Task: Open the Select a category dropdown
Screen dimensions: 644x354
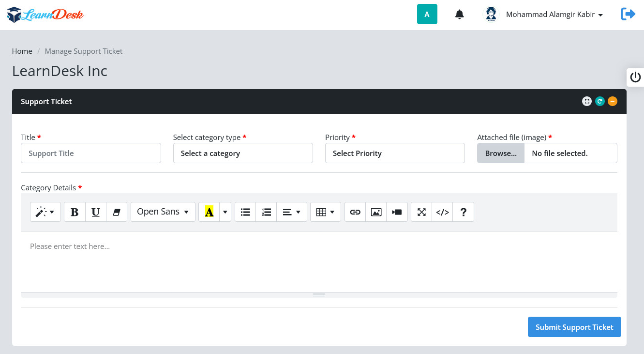Action: pos(243,153)
